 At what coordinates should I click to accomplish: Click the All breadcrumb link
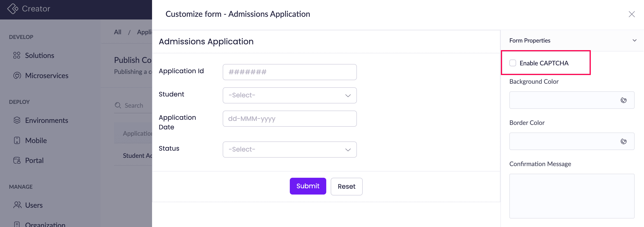pos(117,32)
